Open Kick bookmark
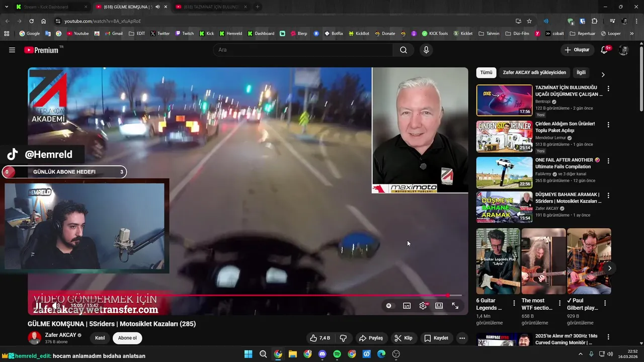 206,34
